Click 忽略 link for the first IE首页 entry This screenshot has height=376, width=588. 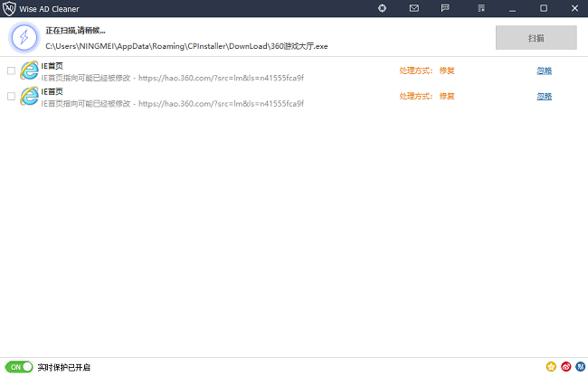tap(544, 70)
